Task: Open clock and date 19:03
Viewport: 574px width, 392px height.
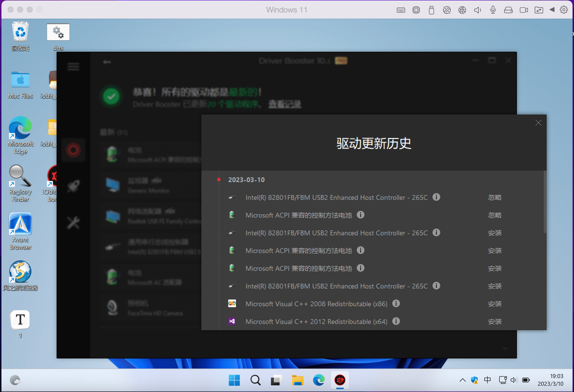Action: tap(550, 380)
